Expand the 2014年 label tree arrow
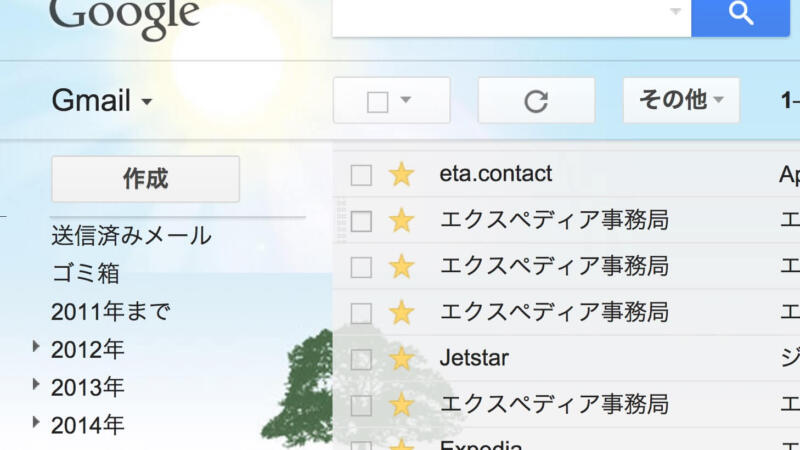Image resolution: width=800 pixels, height=450 pixels. [36, 422]
